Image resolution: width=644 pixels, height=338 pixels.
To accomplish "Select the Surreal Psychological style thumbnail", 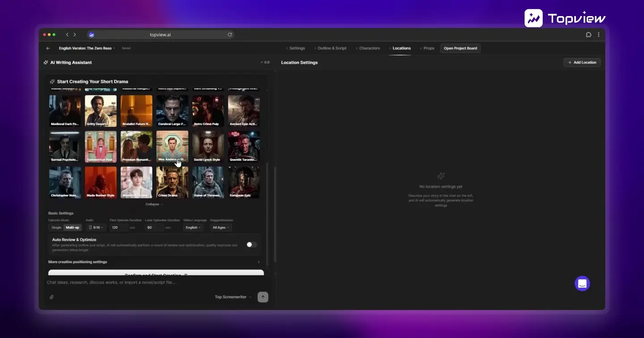I will tap(65, 147).
